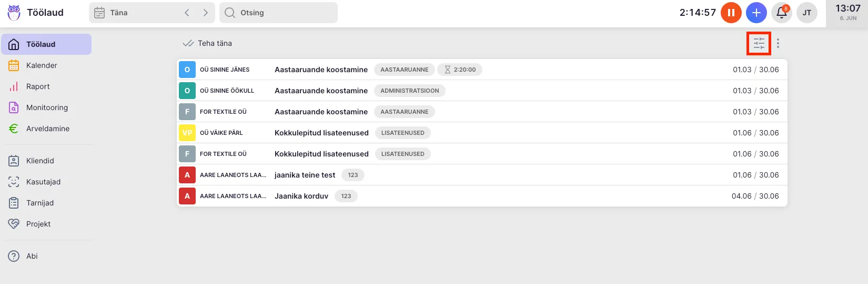The image size is (868, 284).
Task: Pause the running time tracker
Action: tap(731, 13)
